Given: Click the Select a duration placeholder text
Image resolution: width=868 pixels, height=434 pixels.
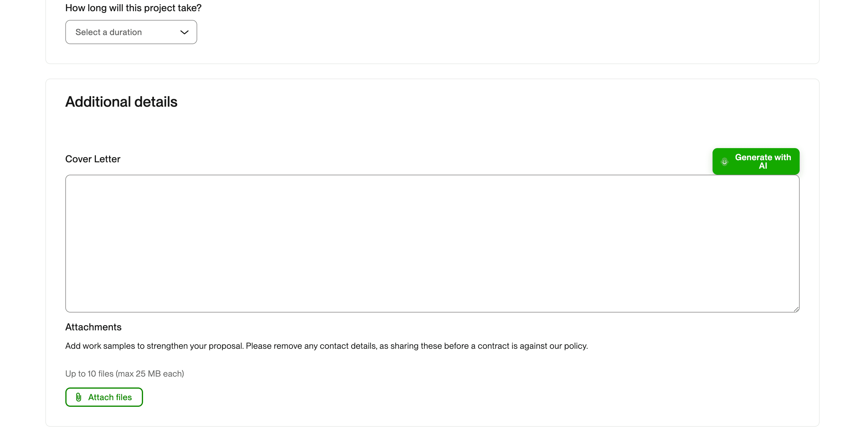Looking at the screenshot, I should (x=109, y=32).
